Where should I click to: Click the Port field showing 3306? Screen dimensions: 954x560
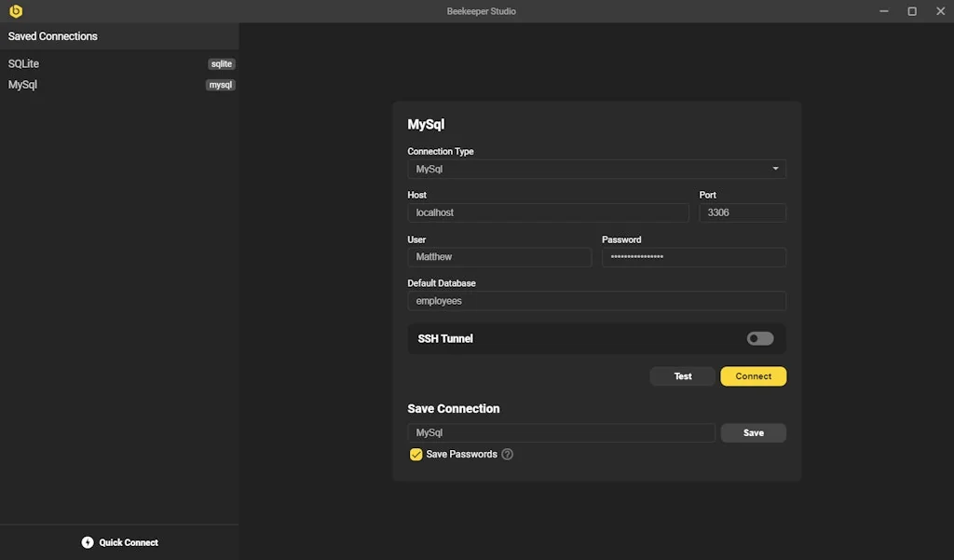coord(743,212)
